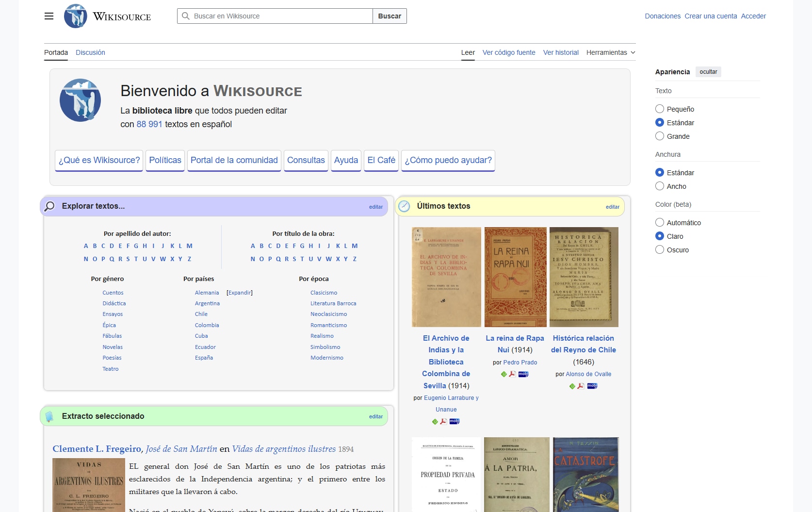This screenshot has height=512, width=812.
Task: Download El Archivo de Indias as EPUB
Action: point(435,421)
